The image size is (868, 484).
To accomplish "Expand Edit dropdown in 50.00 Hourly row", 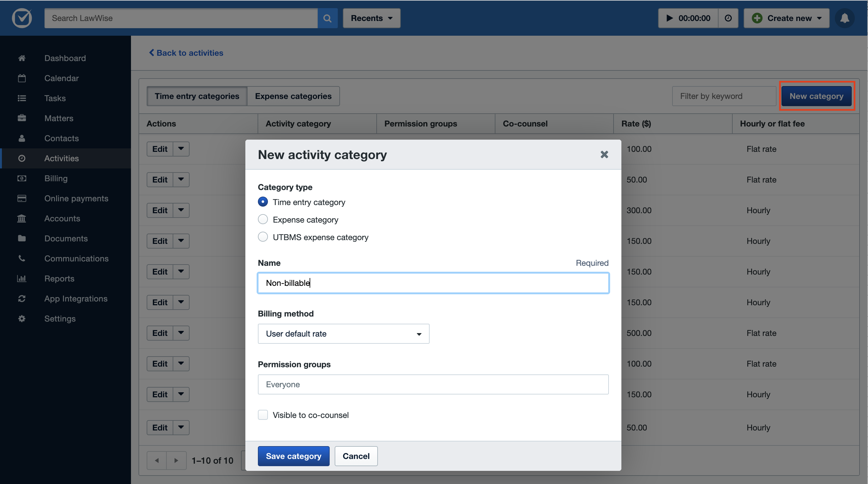I will point(181,427).
